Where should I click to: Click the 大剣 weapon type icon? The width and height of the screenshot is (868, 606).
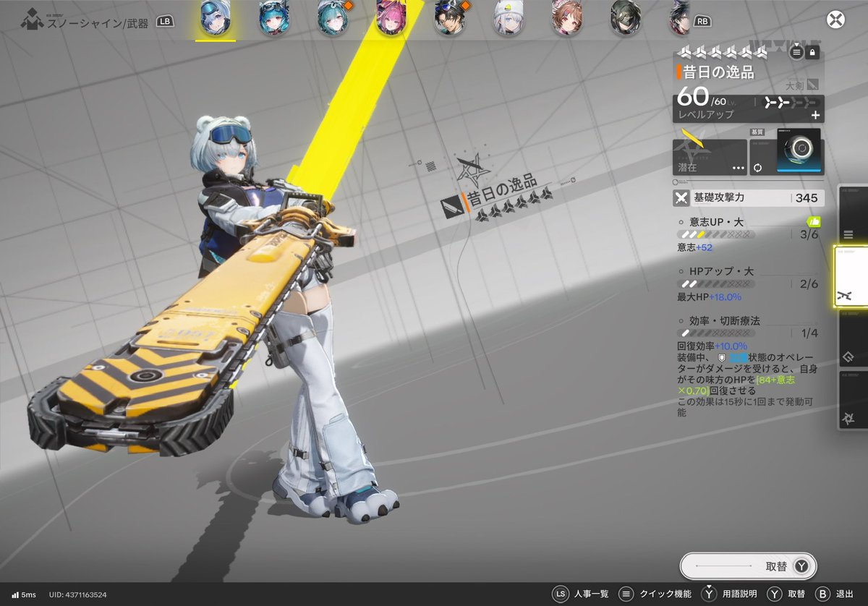(x=812, y=85)
